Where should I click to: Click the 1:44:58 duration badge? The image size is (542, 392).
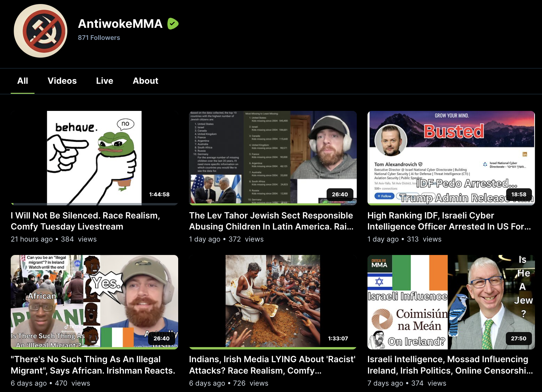[159, 194]
